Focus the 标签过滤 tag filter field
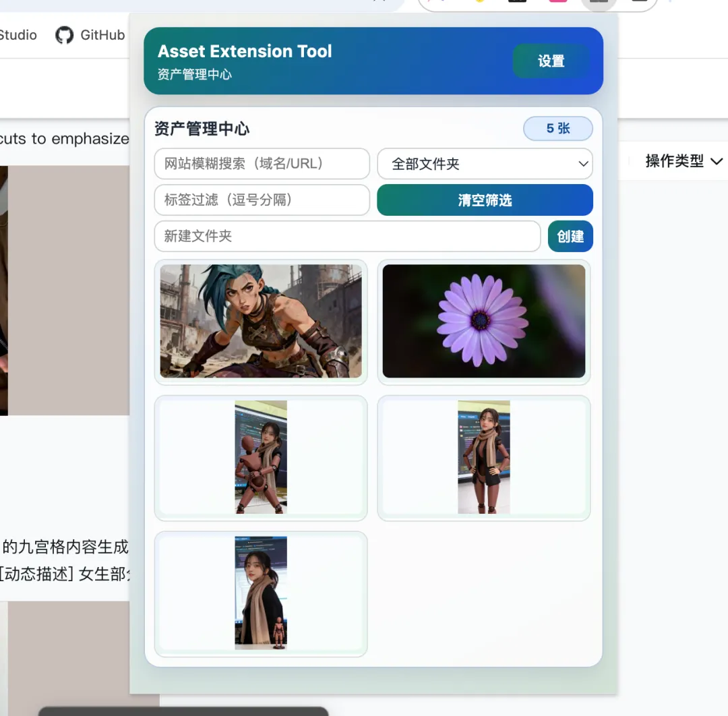The image size is (728, 716). [262, 200]
